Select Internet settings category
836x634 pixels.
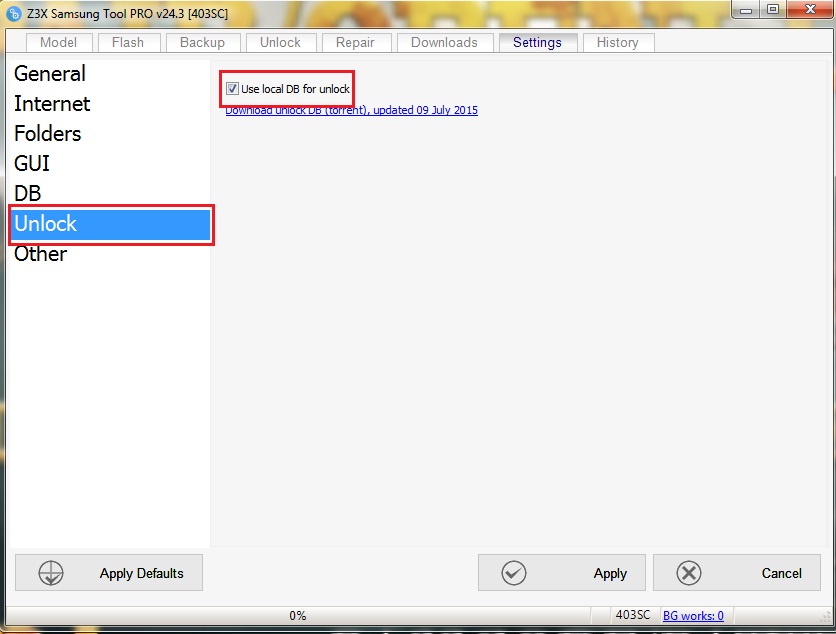[109, 103]
